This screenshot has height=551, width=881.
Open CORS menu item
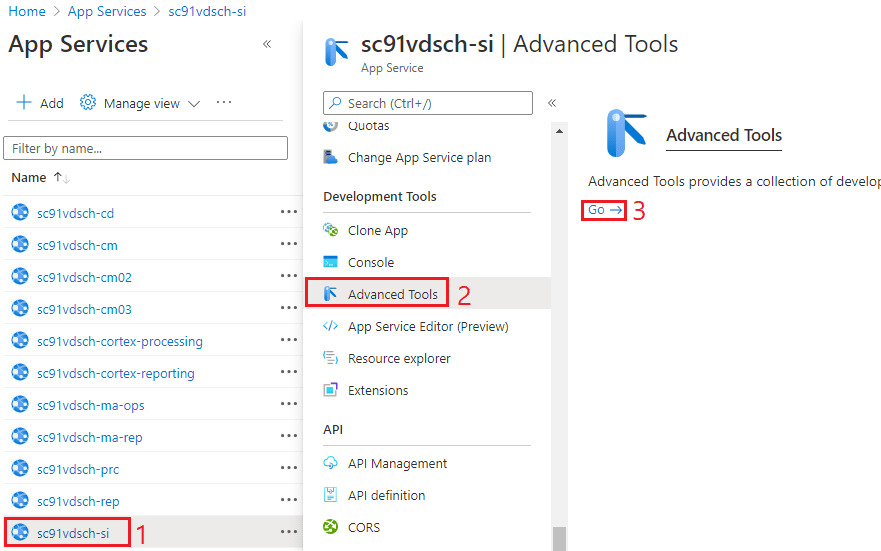[364, 527]
